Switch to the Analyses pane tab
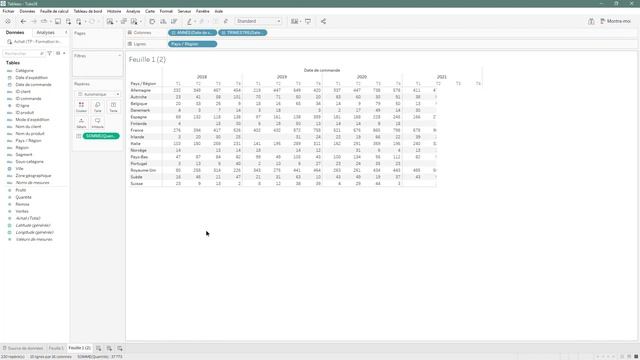This screenshot has height=360, width=640. 45,32
